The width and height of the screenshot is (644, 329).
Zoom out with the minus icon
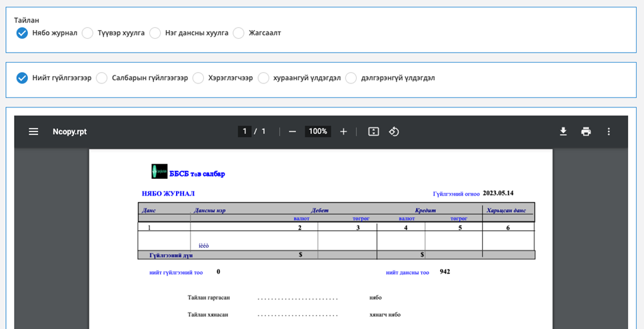292,131
